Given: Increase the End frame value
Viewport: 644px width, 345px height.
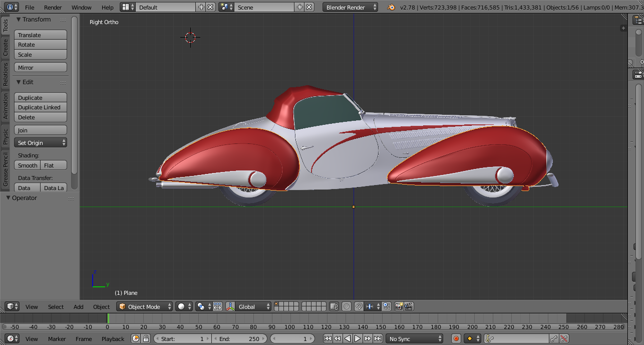Looking at the screenshot, I should pyautogui.click(x=264, y=338).
